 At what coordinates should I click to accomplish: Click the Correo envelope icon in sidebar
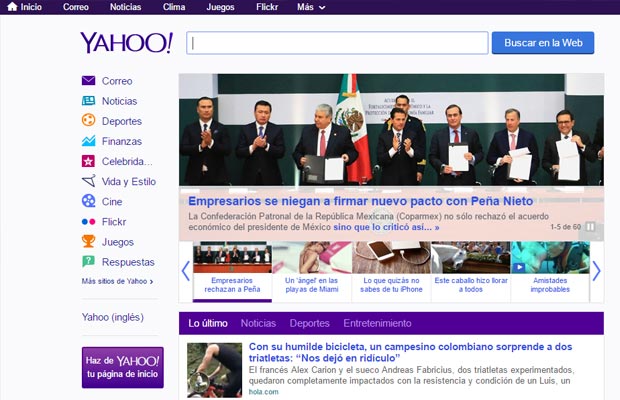(x=88, y=81)
